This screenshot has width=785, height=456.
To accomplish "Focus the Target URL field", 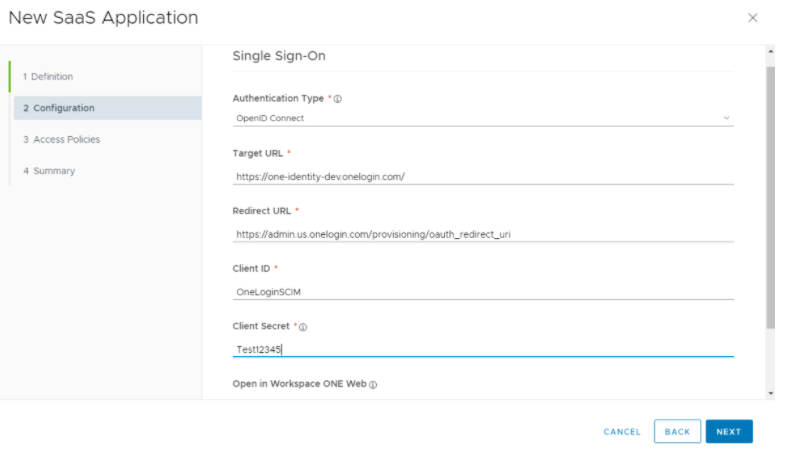I will [x=482, y=176].
